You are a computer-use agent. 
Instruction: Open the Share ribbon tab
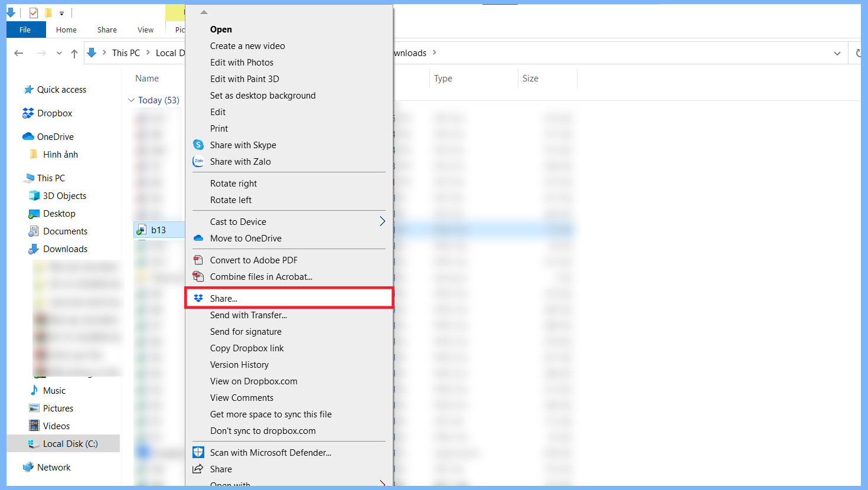(x=107, y=30)
